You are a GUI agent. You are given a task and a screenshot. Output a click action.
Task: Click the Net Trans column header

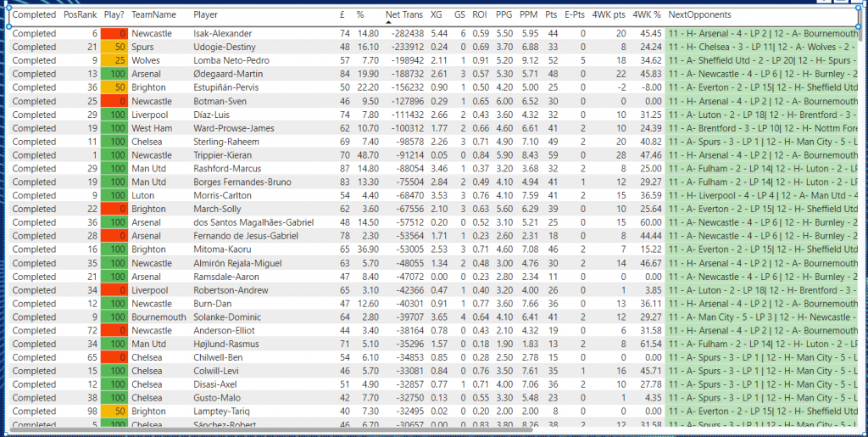pyautogui.click(x=403, y=15)
